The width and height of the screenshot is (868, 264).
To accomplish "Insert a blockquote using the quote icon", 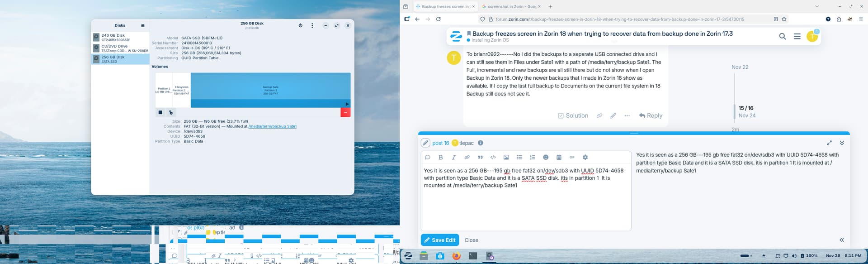I will click(x=480, y=157).
